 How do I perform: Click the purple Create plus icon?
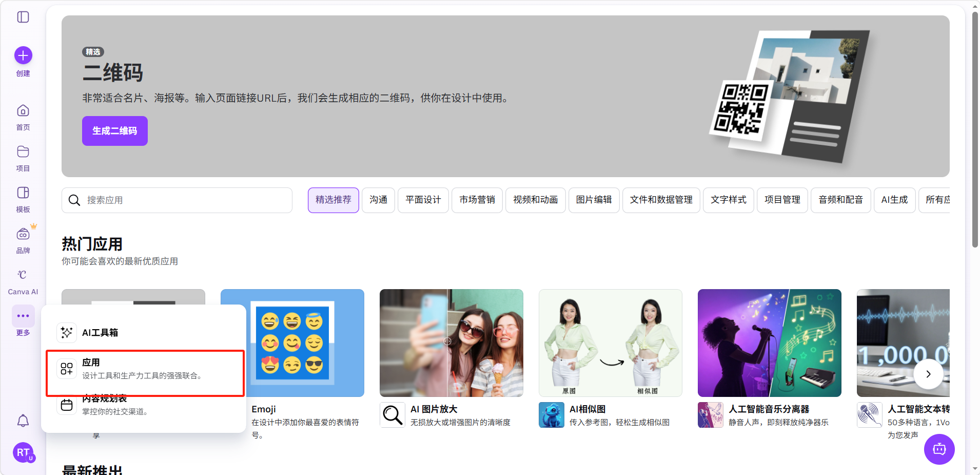pyautogui.click(x=23, y=55)
